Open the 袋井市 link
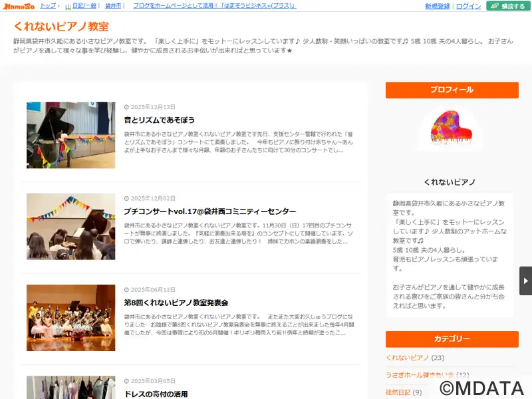The width and height of the screenshot is (532, 399). pos(113,6)
